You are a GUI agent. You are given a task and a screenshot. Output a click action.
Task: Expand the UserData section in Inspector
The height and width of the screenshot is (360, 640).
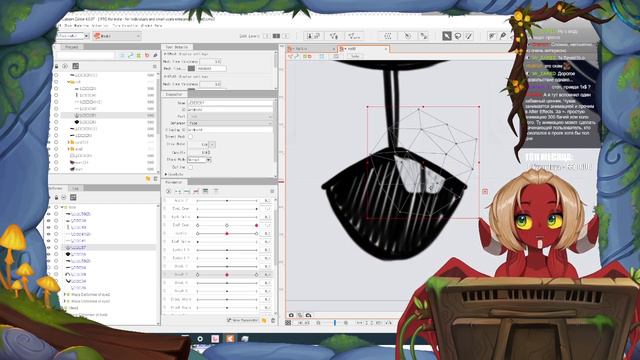[166, 174]
